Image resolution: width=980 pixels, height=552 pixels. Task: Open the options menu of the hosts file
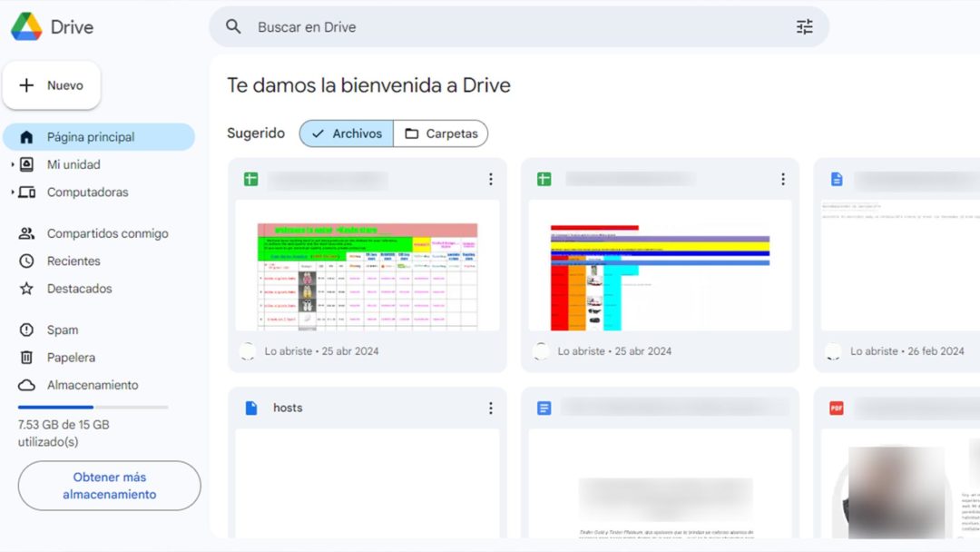click(491, 408)
